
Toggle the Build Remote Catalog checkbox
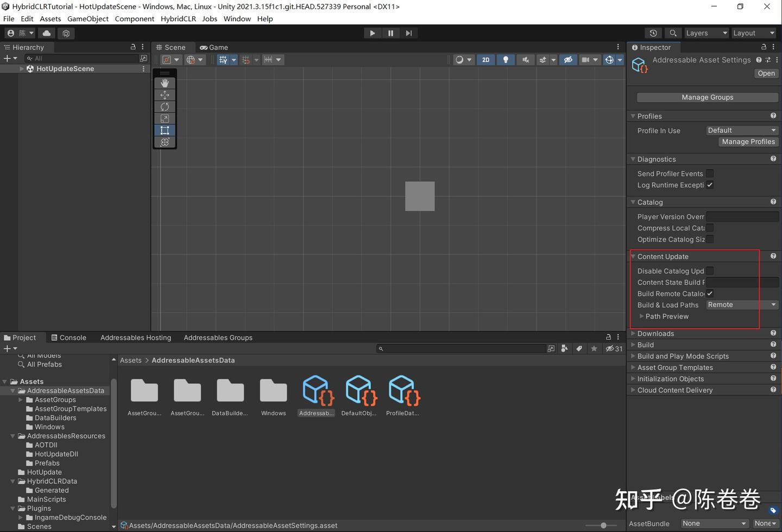point(710,294)
